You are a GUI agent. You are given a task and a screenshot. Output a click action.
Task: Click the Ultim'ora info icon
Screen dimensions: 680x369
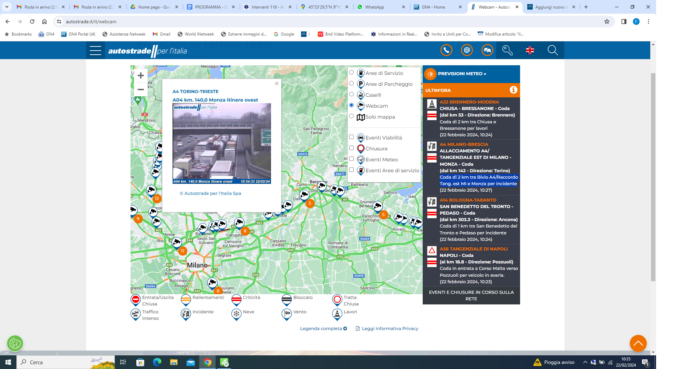(x=513, y=90)
